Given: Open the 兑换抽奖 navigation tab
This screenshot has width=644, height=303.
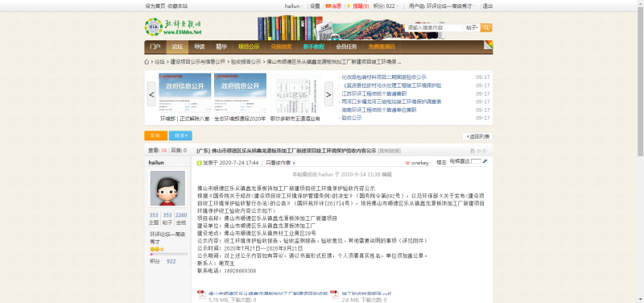Looking at the screenshot, I should (281, 47).
